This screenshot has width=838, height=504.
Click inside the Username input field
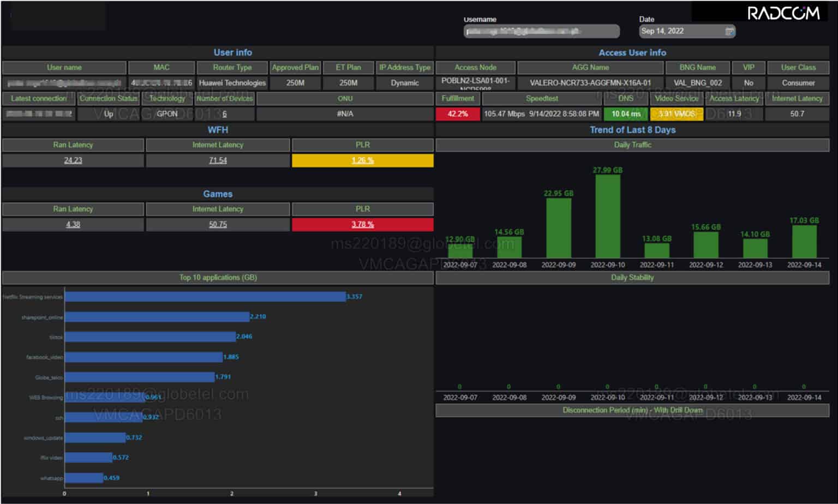coord(542,31)
